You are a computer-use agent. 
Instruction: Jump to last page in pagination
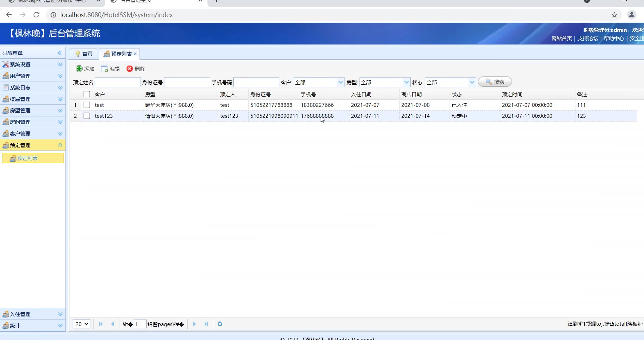point(206,324)
